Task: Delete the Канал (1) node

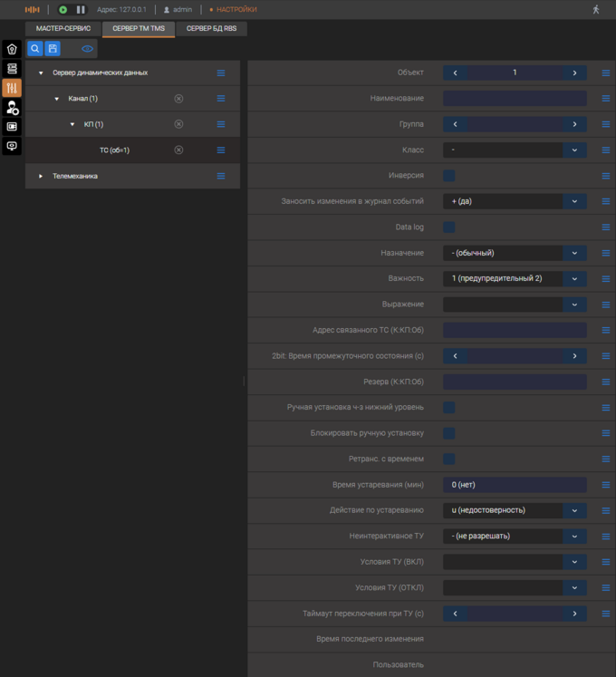Action: pyautogui.click(x=178, y=99)
